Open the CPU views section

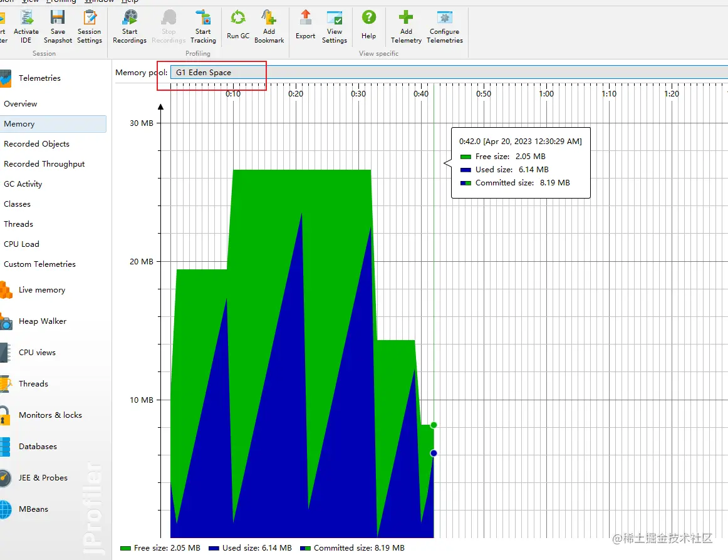click(37, 353)
